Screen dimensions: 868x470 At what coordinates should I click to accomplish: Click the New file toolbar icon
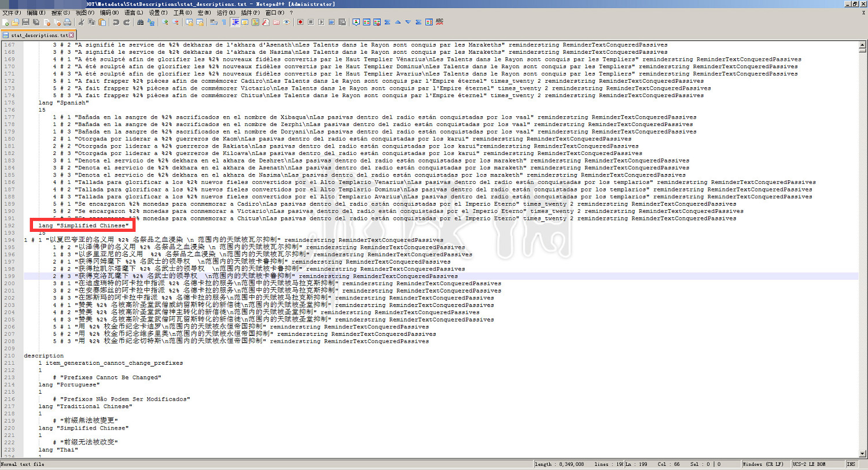5,23
